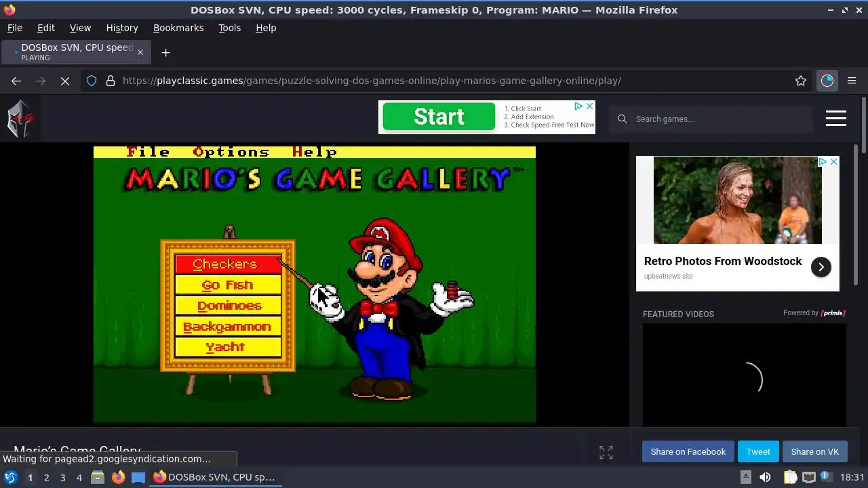The height and width of the screenshot is (488, 868).
Task: Open Firefox Tools menu
Action: (229, 28)
